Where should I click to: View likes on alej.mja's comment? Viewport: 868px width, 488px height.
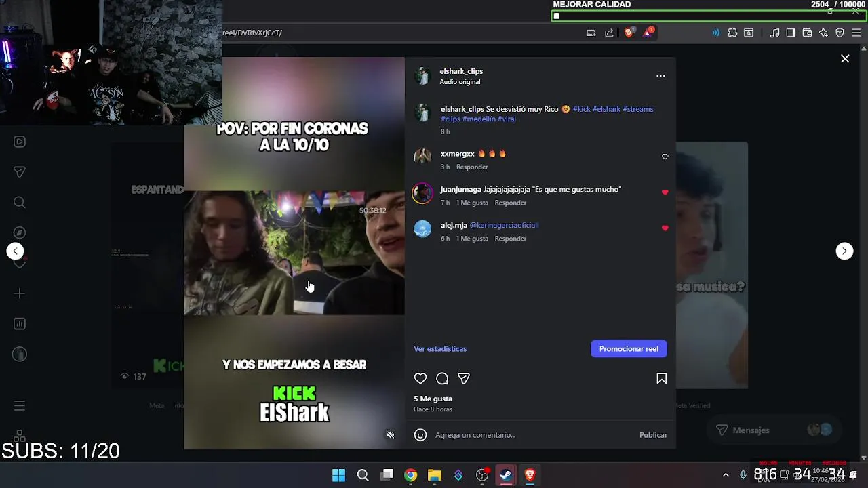[x=472, y=239]
